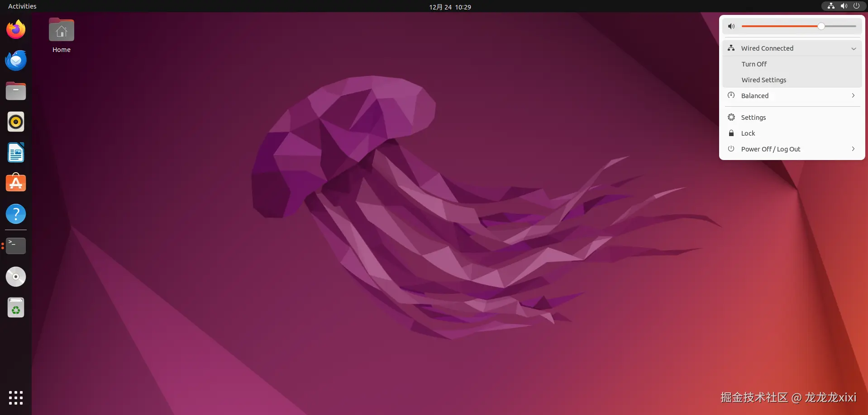Open the Help application
The width and height of the screenshot is (868, 415).
(16, 214)
